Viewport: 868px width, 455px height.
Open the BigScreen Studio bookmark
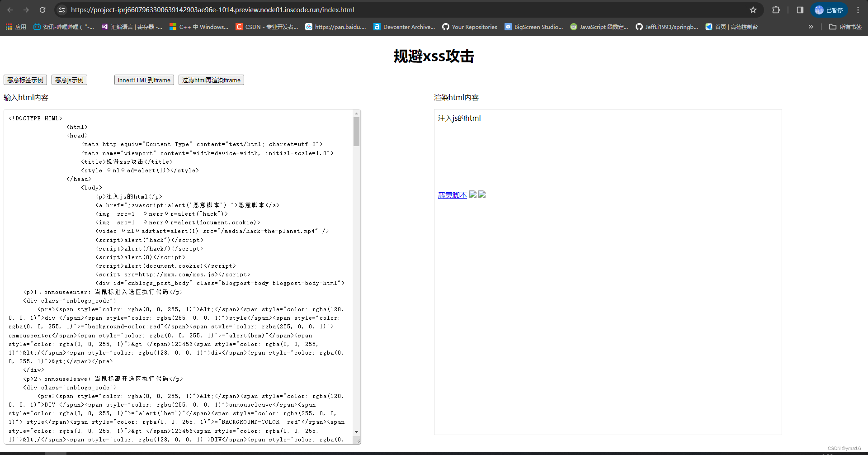point(534,27)
